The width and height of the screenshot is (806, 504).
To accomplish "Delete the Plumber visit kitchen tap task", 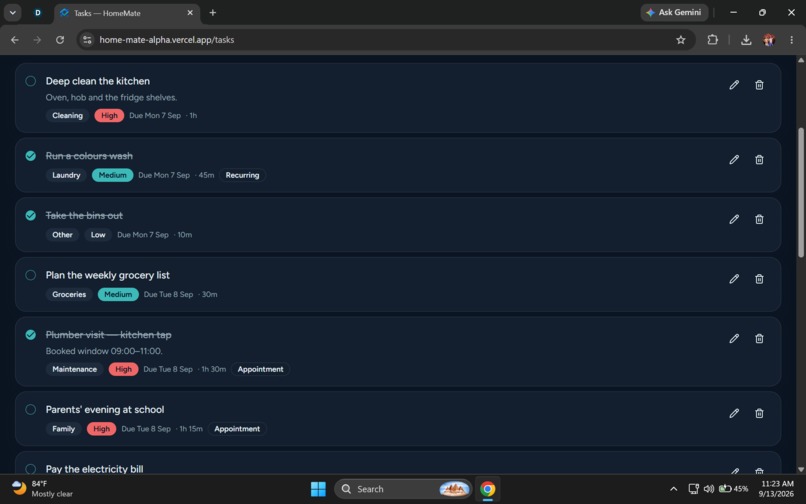I will point(759,338).
